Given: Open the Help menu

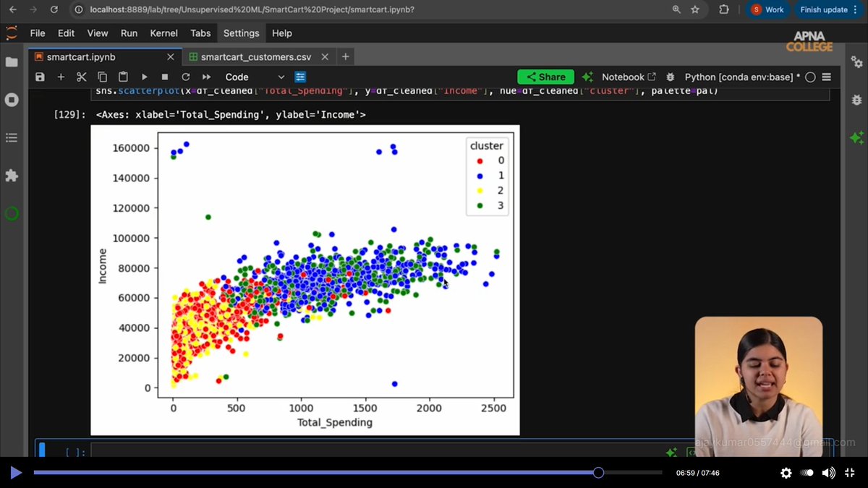Looking at the screenshot, I should coord(282,33).
